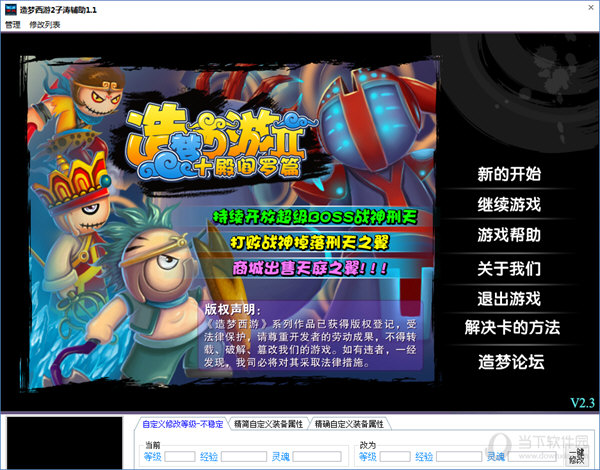Click the 持续开放超级BOSS战神刑天 banner text
Image resolution: width=600 pixels, height=470 pixels.
(315, 217)
